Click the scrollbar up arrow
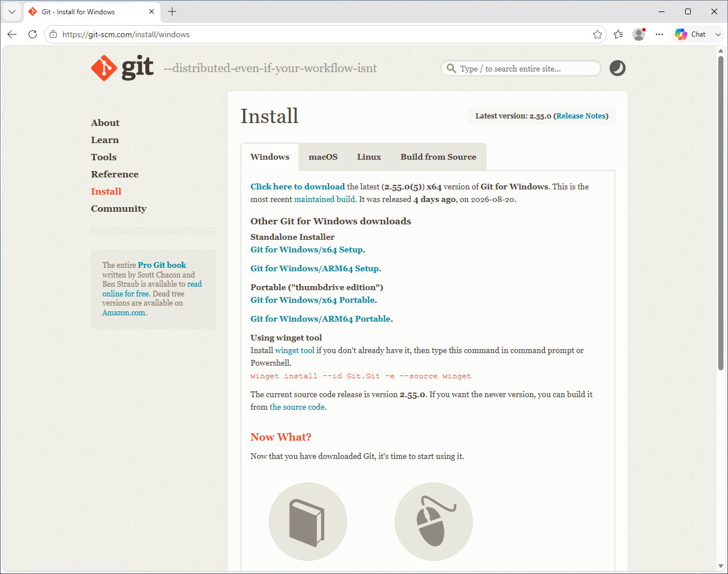The height and width of the screenshot is (574, 728). click(x=721, y=50)
